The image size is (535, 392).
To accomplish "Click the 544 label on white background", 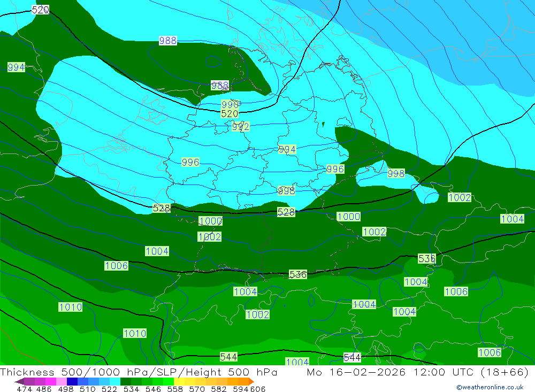I will click(352, 358).
